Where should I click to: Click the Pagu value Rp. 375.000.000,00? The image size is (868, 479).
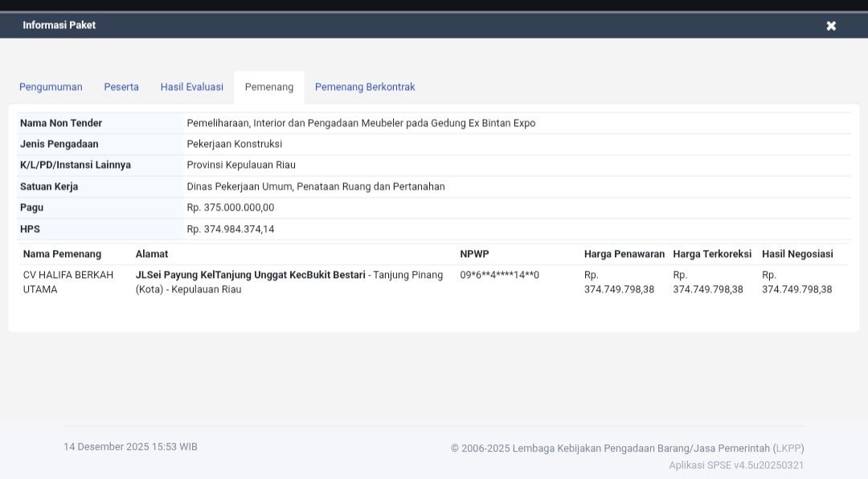coord(231,207)
